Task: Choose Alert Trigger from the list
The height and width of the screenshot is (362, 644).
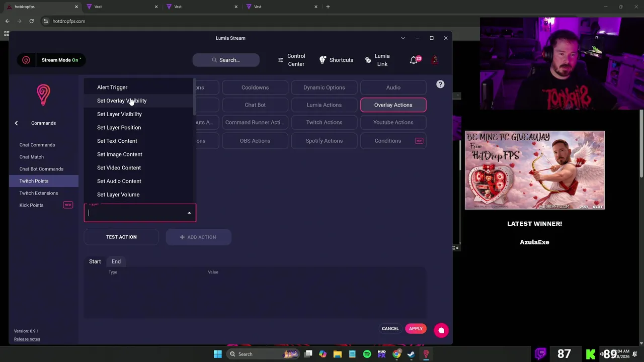Action: [139, 87]
